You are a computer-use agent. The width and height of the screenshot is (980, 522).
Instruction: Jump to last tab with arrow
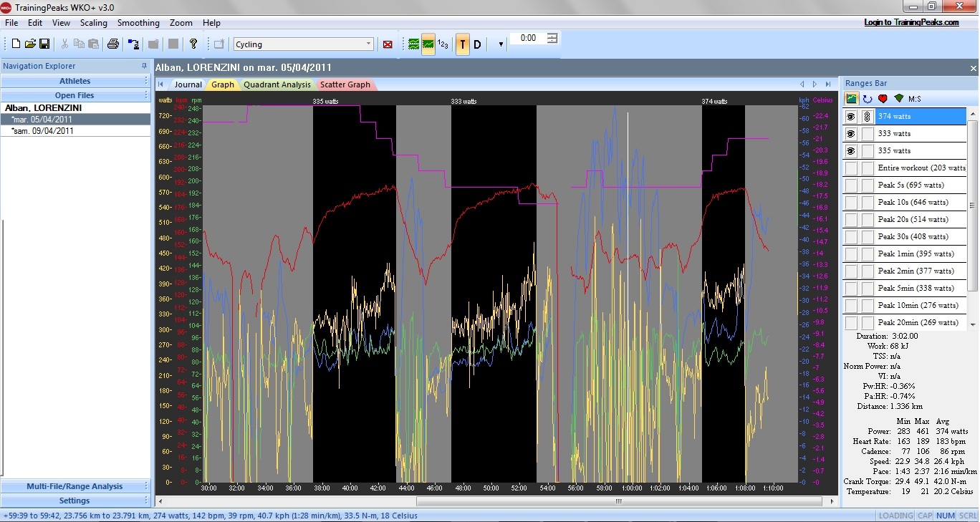tap(828, 84)
